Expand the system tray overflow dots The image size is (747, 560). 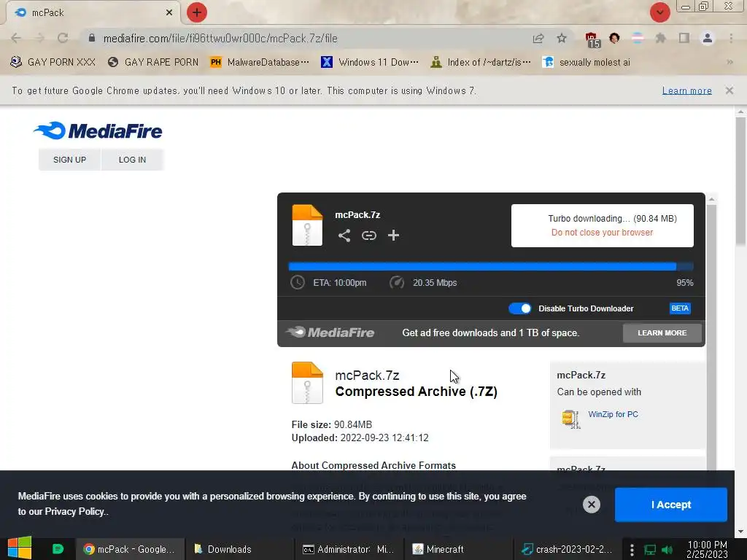point(632,550)
